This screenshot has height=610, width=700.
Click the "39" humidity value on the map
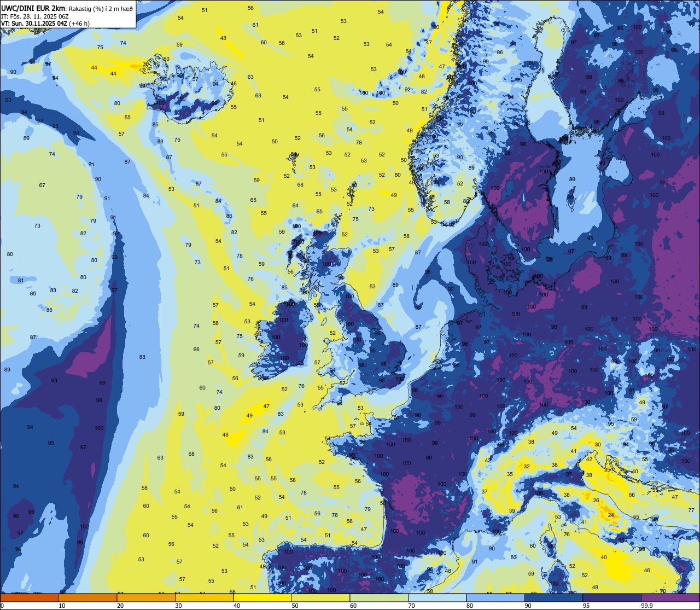[512, 511]
